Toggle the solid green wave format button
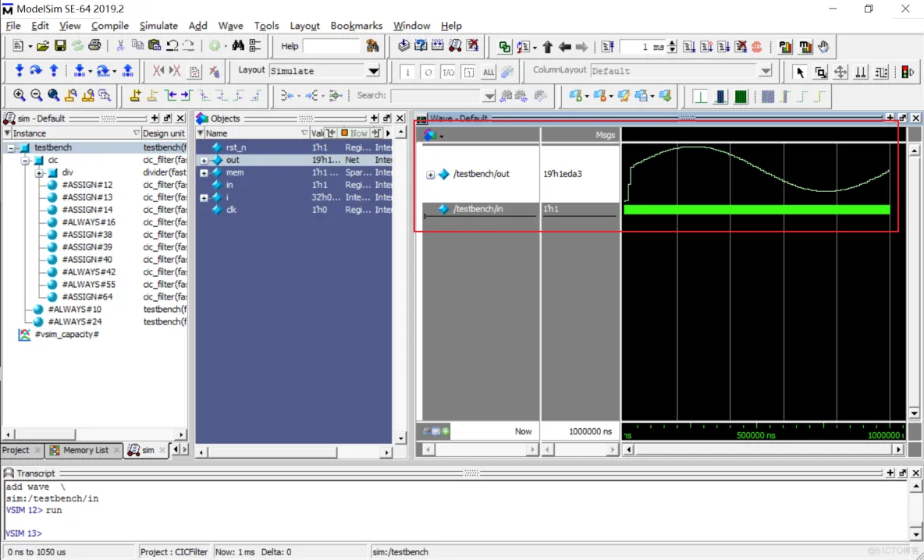The image size is (924, 560). (741, 96)
